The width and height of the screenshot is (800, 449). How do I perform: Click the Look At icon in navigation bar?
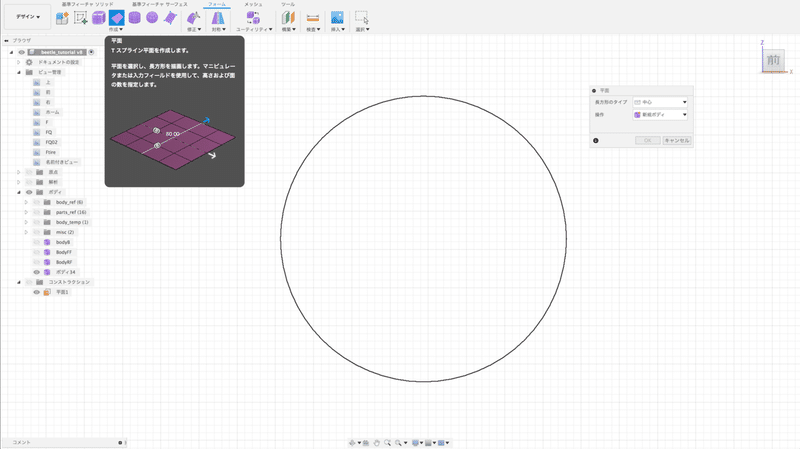[x=366, y=443]
